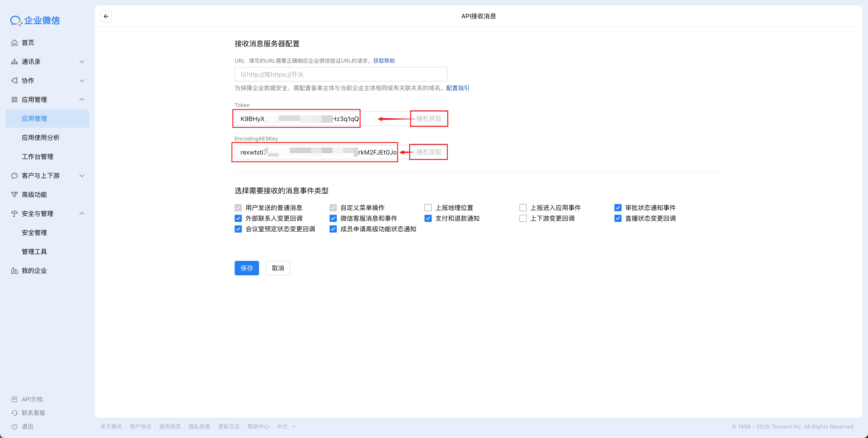Open 应用使用分析 in sidebar
Screen dimensions: 868x438
(x=40, y=138)
